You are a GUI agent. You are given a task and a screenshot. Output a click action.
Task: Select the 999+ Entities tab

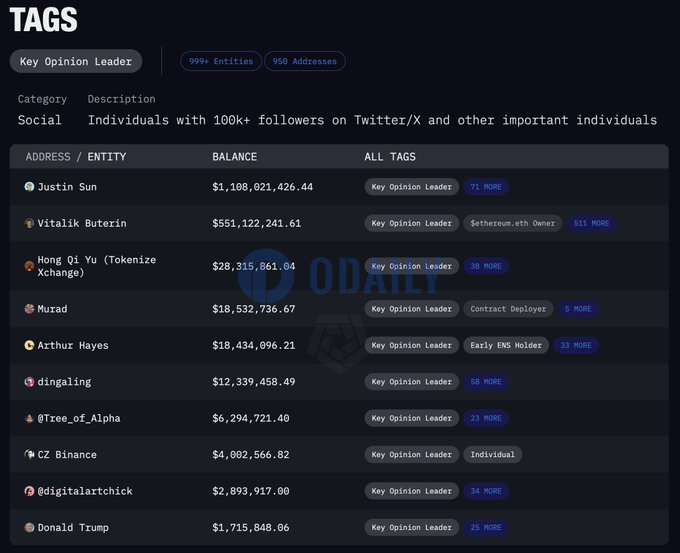pos(221,61)
